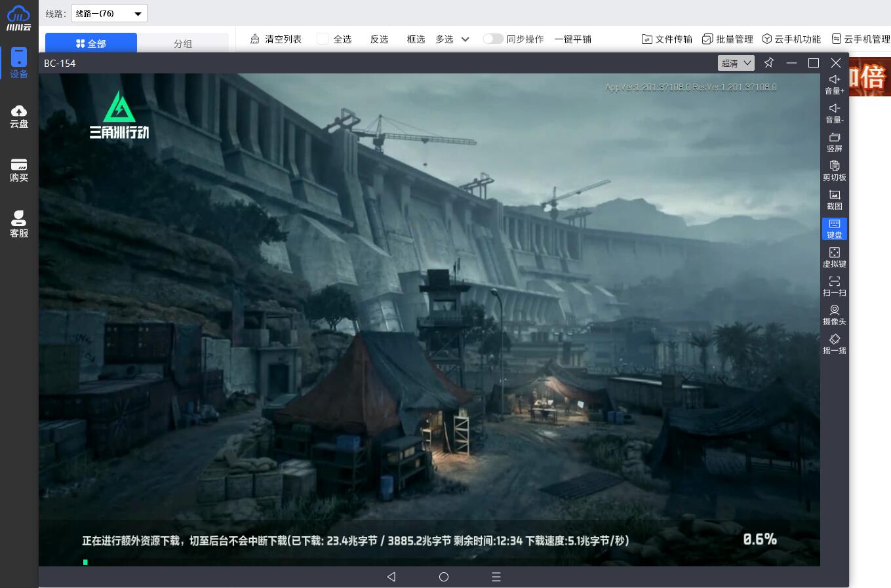Trigger the 摇一摇 shake tool
This screenshot has height=588, width=891.
click(835, 344)
